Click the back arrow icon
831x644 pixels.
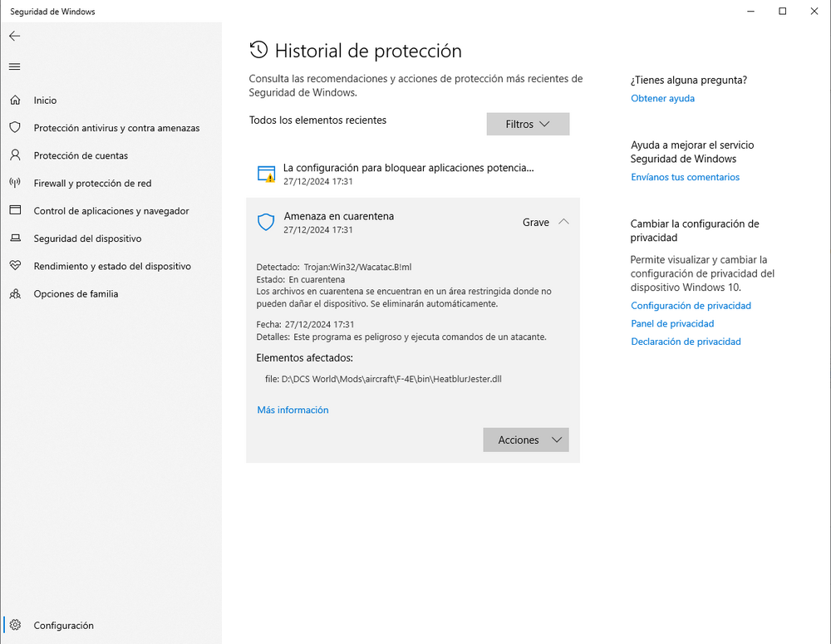click(x=15, y=36)
